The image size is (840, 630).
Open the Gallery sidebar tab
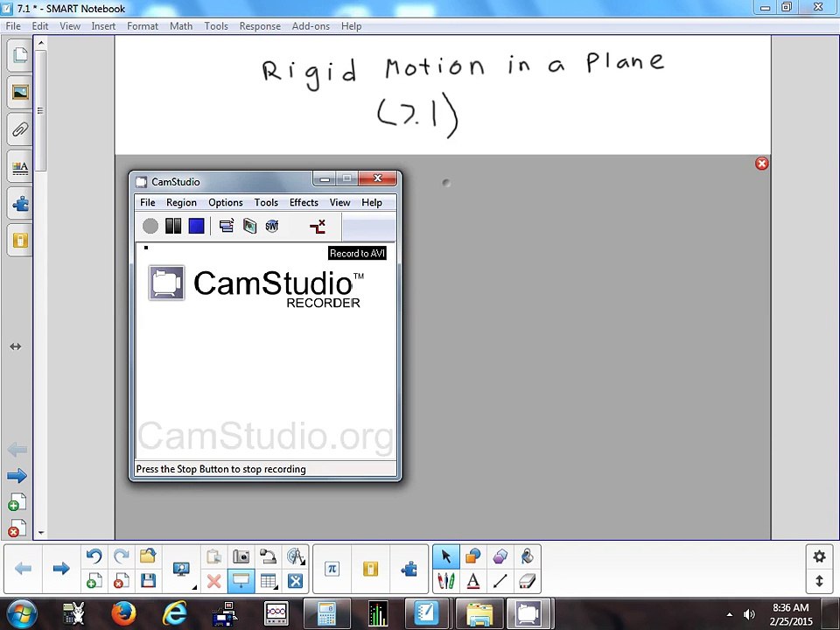20,92
